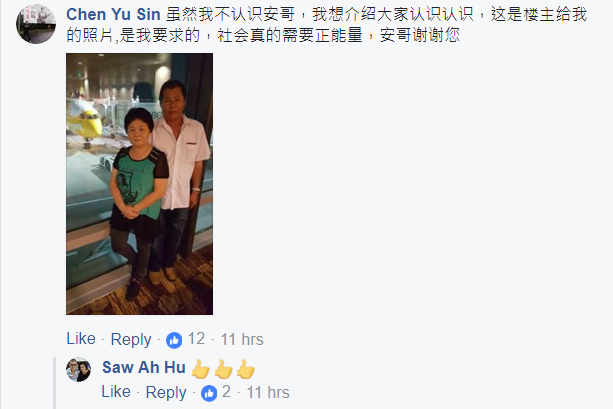Image resolution: width=613 pixels, height=409 pixels.
Task: Reply to Saw Ah Hu's comment
Action: tap(166, 393)
